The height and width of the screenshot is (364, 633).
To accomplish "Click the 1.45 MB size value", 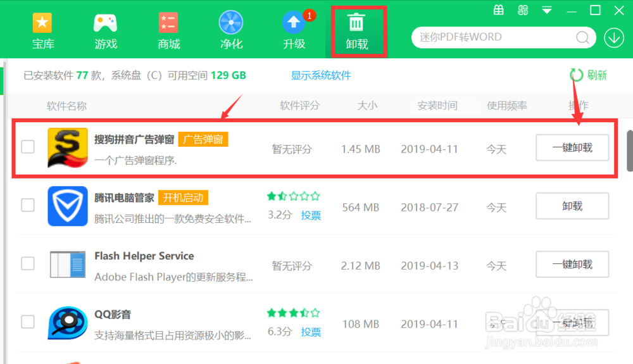I will 361,149.
